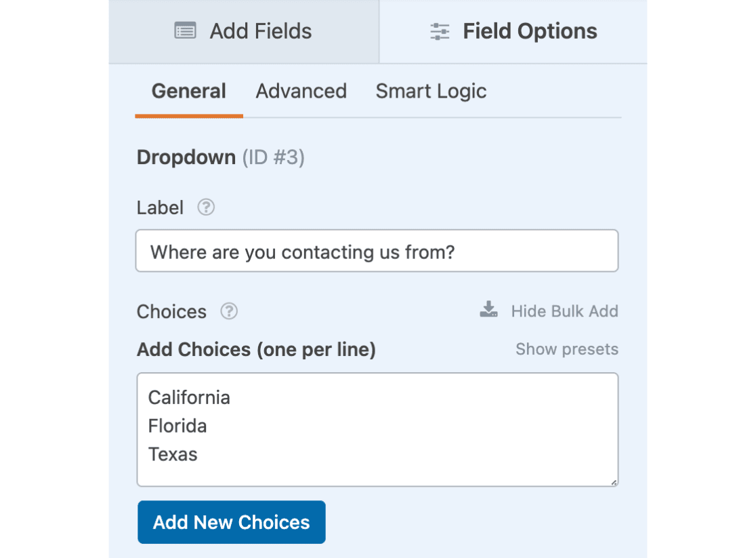Image resolution: width=756 pixels, height=558 pixels.
Task: Click the California line in textarea
Action: [x=189, y=398]
